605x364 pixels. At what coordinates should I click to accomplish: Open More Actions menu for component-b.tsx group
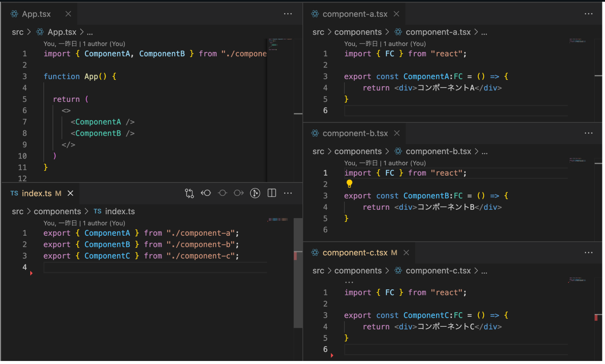pyautogui.click(x=589, y=133)
